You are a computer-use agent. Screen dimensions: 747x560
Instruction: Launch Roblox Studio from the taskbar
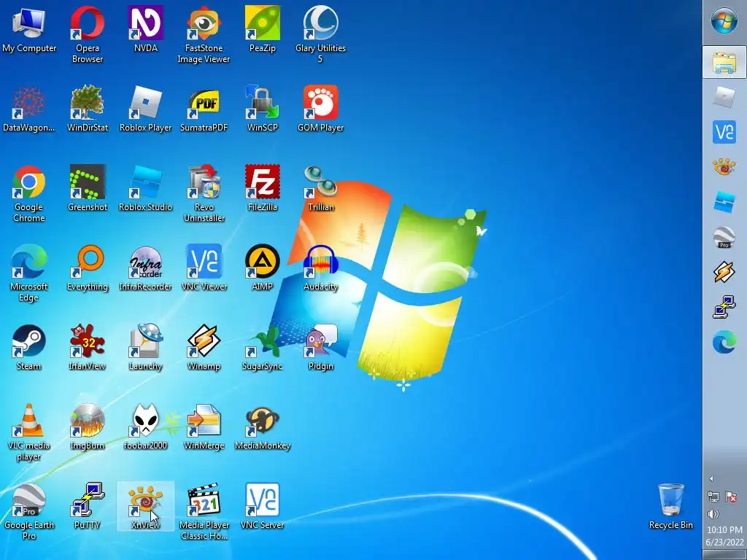click(x=724, y=202)
